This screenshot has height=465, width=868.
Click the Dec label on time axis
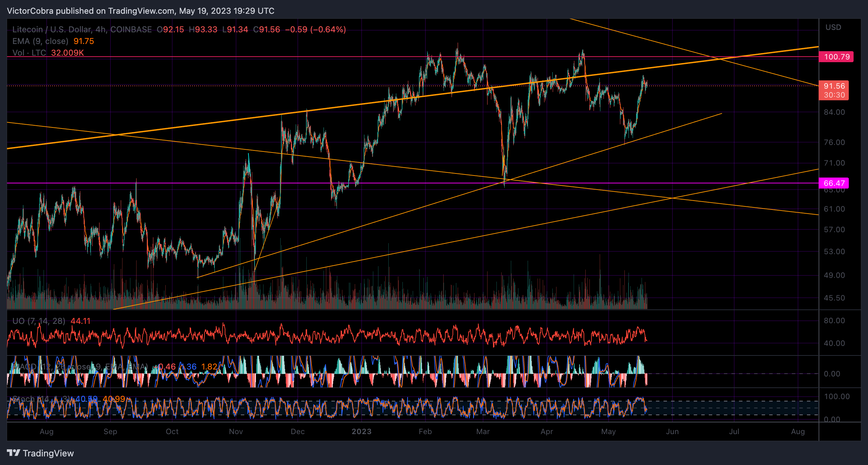point(298,432)
